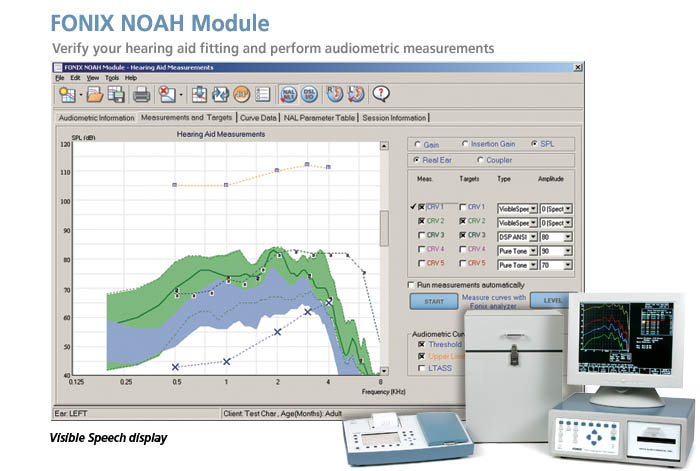Open the File menu
This screenshot has height=471, width=700.
60,78
